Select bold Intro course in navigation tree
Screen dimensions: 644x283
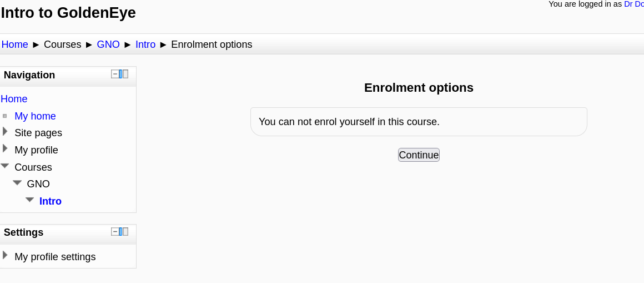[x=51, y=201]
